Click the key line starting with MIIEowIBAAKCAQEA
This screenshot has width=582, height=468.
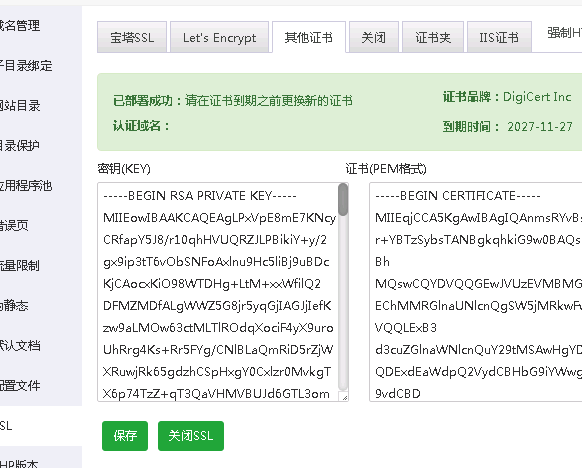219,218
